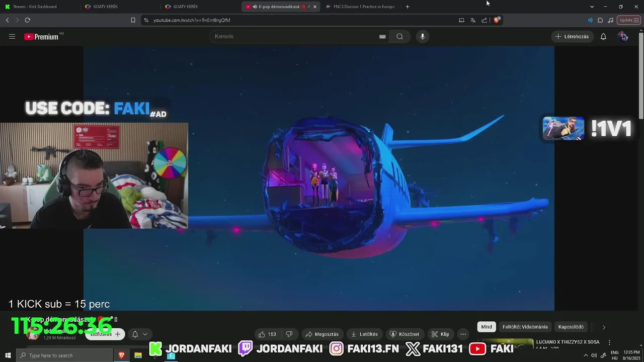Open the account avatar menu
Viewport: 644px width, 362px height.
tap(623, 36)
